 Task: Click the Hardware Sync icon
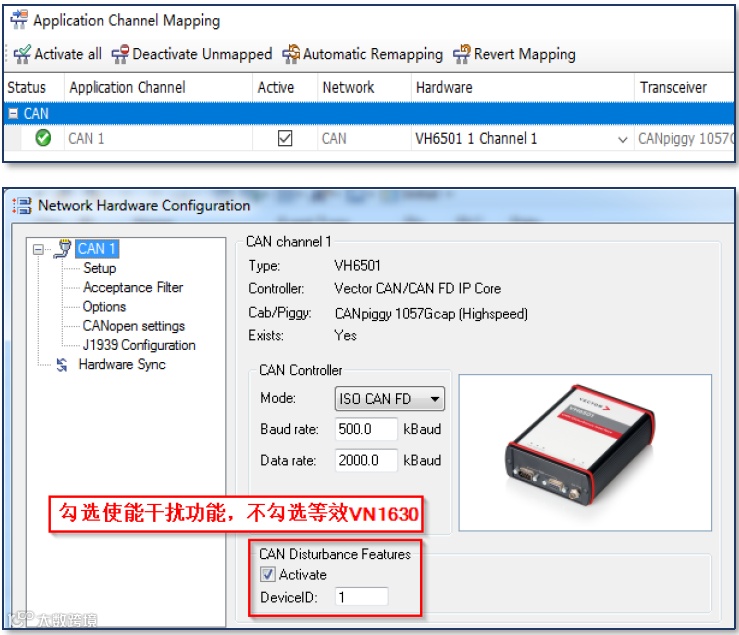coord(62,365)
